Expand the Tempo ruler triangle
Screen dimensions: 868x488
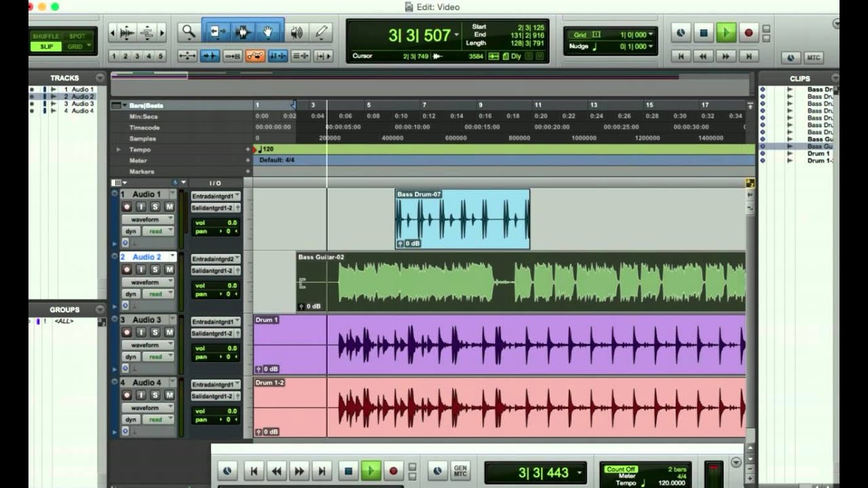[119, 149]
